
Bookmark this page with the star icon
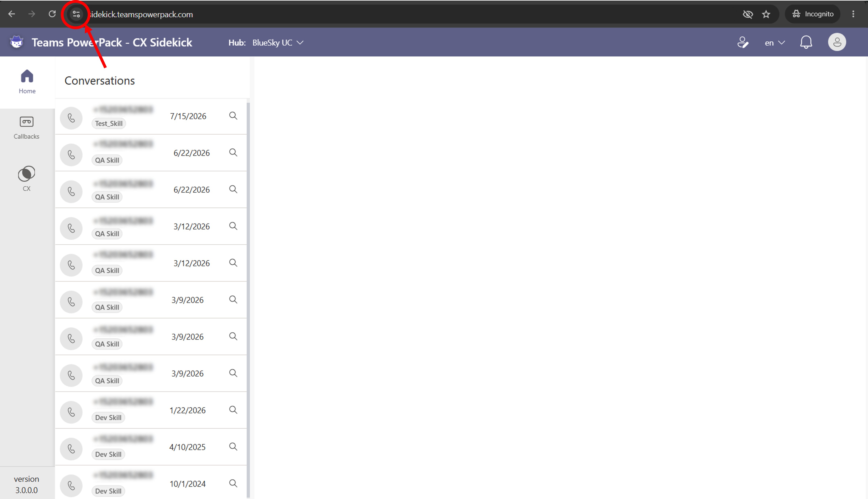click(x=766, y=14)
